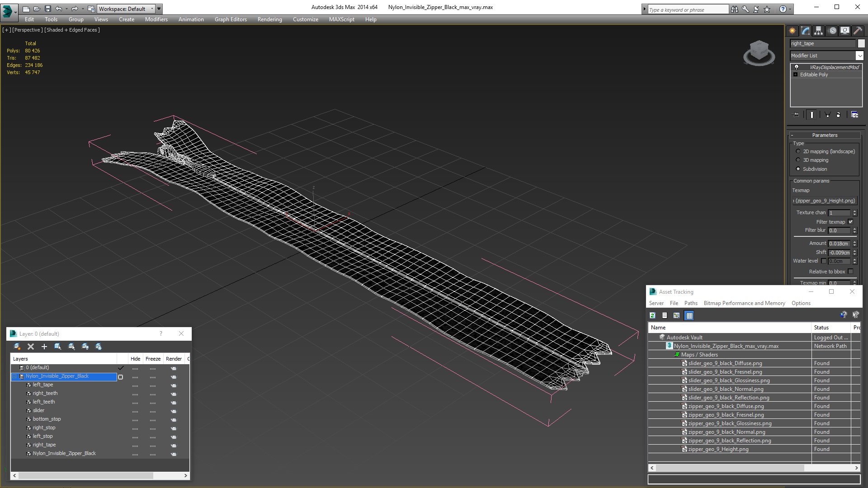868x488 pixels.
Task: Open the Quick Access toolbar customize arrow
Action: click(159, 9)
